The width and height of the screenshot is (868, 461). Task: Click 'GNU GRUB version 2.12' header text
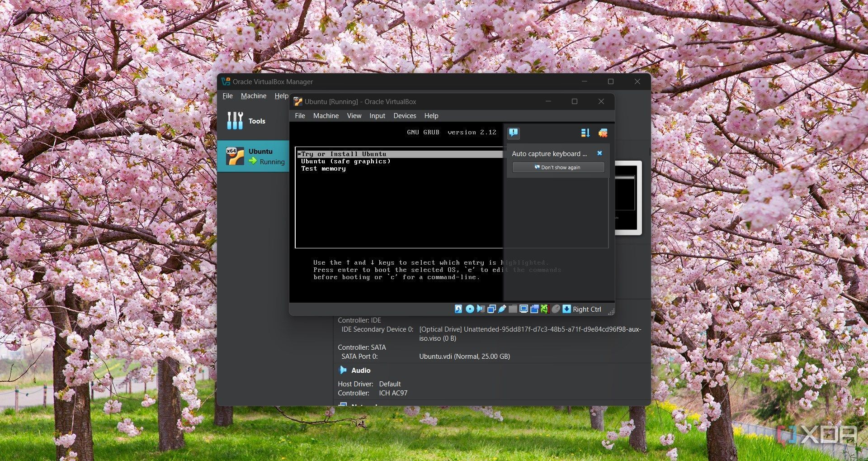[x=451, y=132]
